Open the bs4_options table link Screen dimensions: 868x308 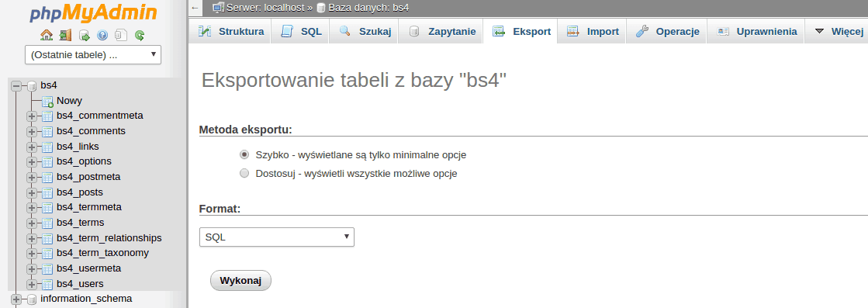pyautogui.click(x=84, y=161)
